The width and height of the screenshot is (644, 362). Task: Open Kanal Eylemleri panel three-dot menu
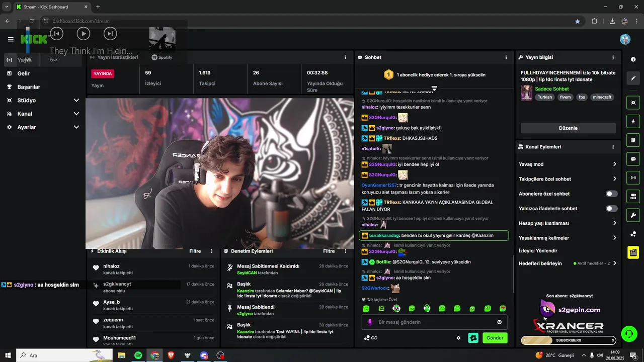click(613, 147)
